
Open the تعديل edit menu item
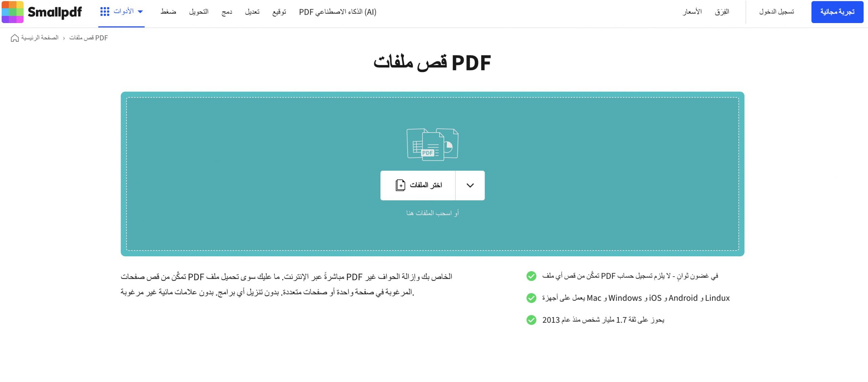point(252,12)
